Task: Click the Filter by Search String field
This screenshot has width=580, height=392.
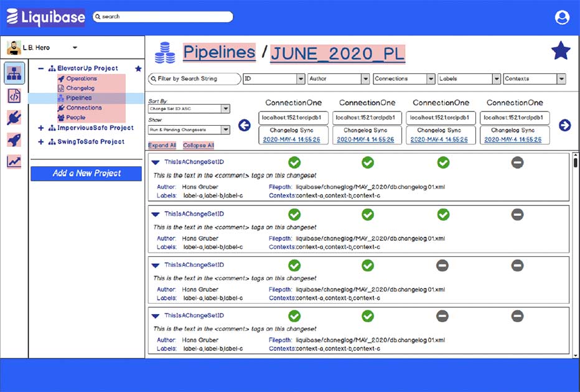Action: [195, 79]
